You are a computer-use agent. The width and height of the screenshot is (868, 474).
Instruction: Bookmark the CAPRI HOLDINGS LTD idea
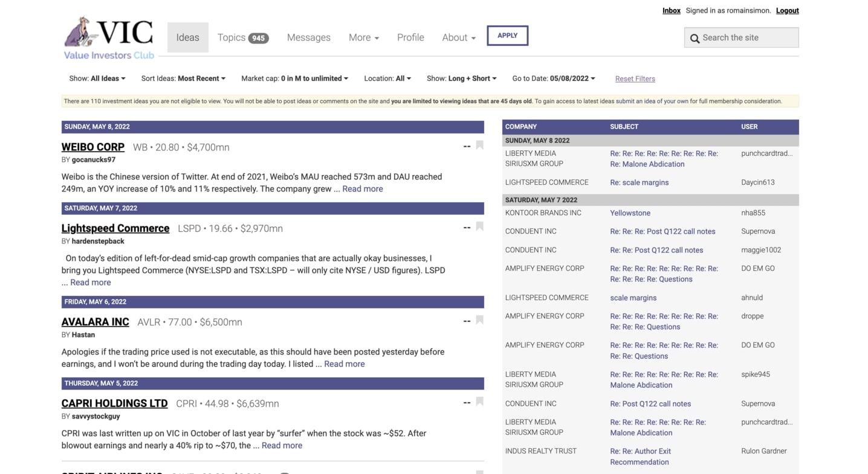pos(479,402)
